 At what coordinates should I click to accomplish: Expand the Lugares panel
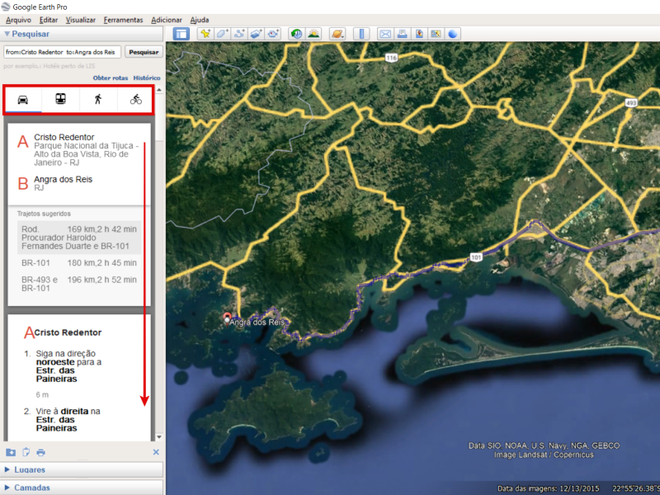click(x=82, y=469)
